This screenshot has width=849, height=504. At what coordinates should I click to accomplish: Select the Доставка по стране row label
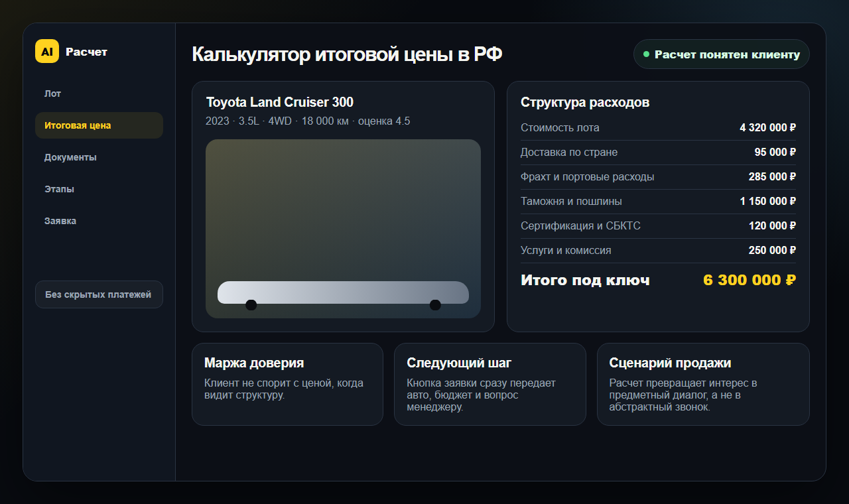pyautogui.click(x=569, y=152)
